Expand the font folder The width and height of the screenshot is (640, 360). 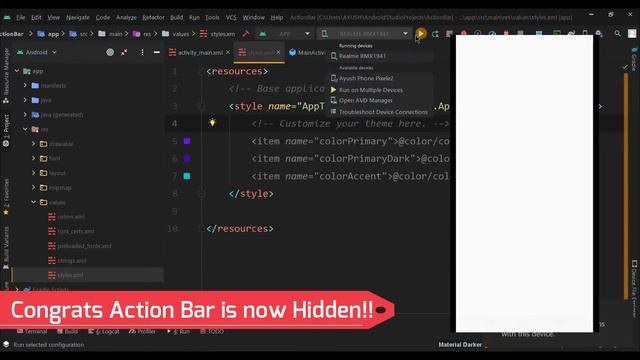click(34, 158)
